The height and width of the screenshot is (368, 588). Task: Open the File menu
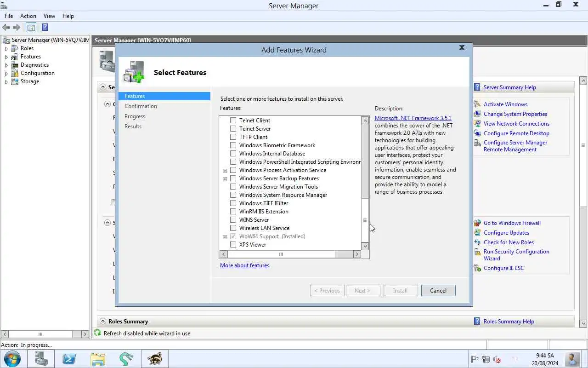tap(9, 16)
